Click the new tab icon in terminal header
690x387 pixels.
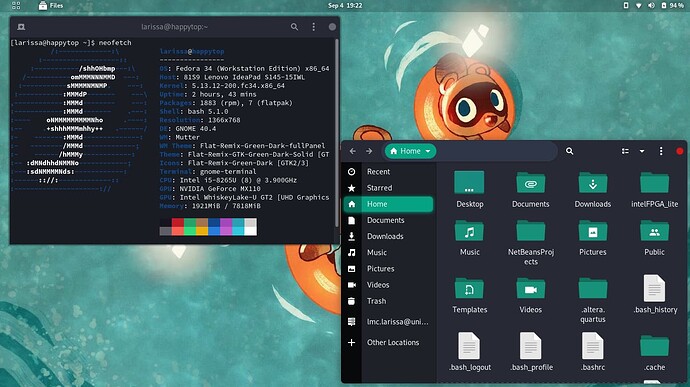coord(21,27)
